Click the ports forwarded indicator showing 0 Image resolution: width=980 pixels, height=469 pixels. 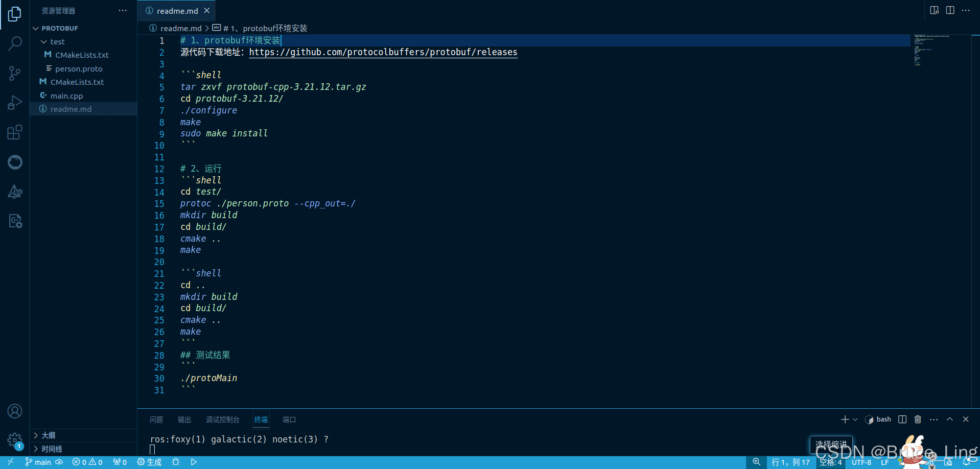point(120,462)
